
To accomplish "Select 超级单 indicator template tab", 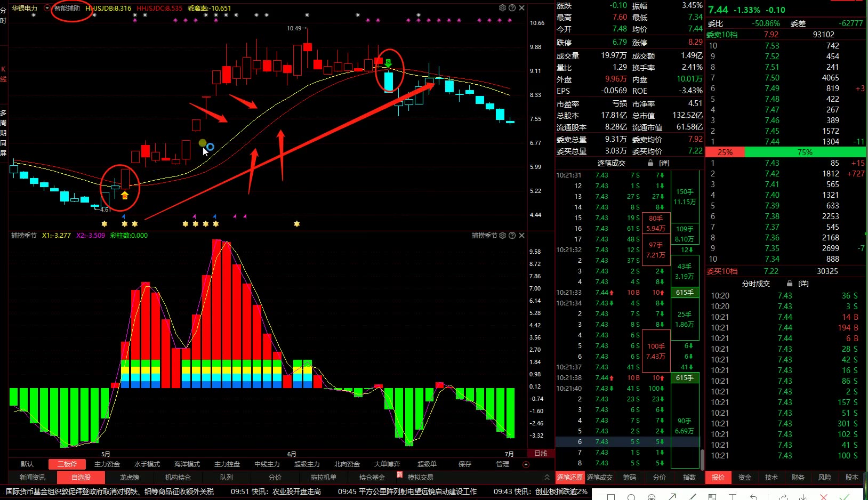I will tap(427, 464).
